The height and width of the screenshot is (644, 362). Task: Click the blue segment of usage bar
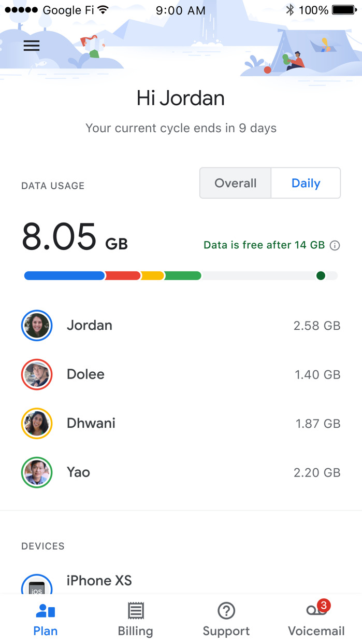tap(65, 276)
